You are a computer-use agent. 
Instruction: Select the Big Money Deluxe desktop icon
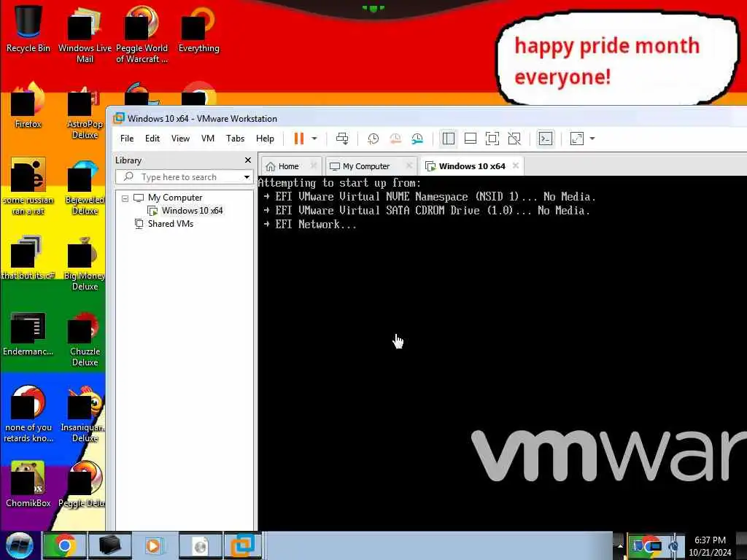(x=85, y=262)
